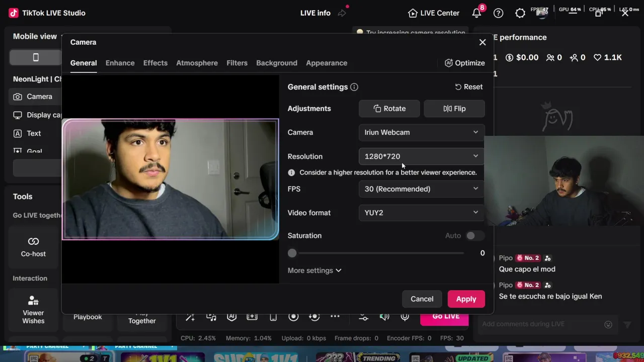Screen dimensions: 644x362
Task: Click the phone icon in bottom toolbar
Action: 273,317
